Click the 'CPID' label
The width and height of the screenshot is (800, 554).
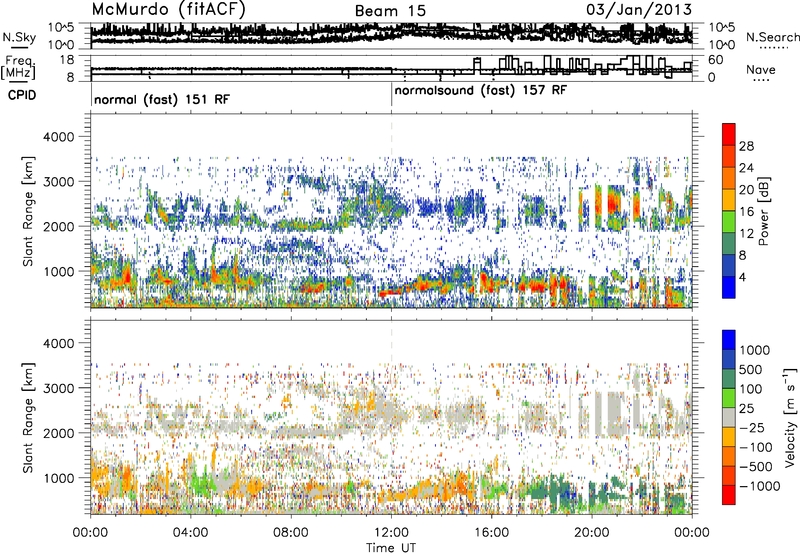click(x=22, y=95)
